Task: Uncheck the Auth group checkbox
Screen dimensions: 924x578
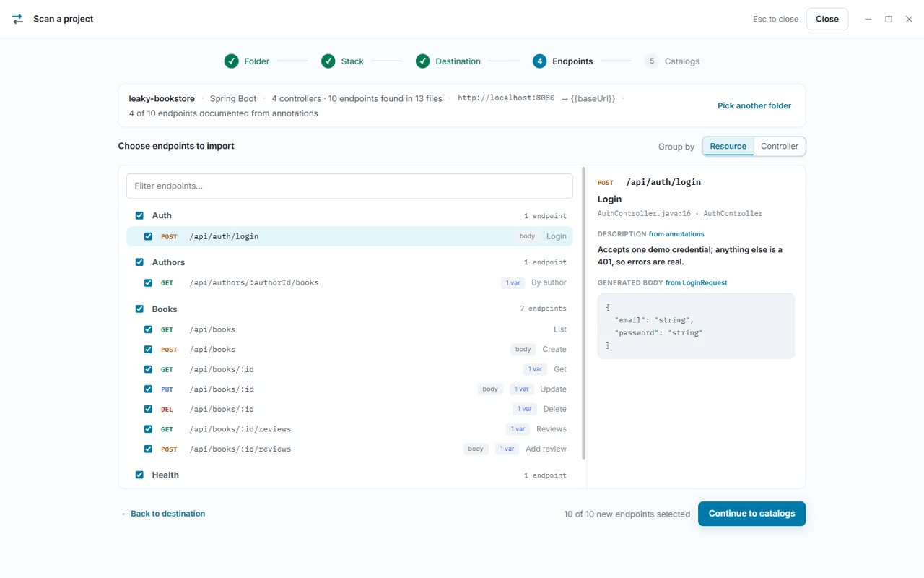Action: [139, 215]
